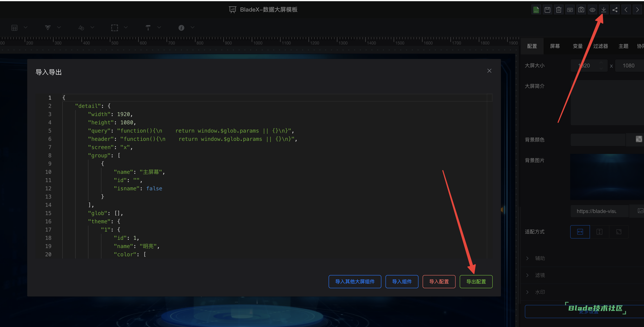Click the 大屏 height input showing 1080
Screen dimensions: 644x327
(629, 66)
